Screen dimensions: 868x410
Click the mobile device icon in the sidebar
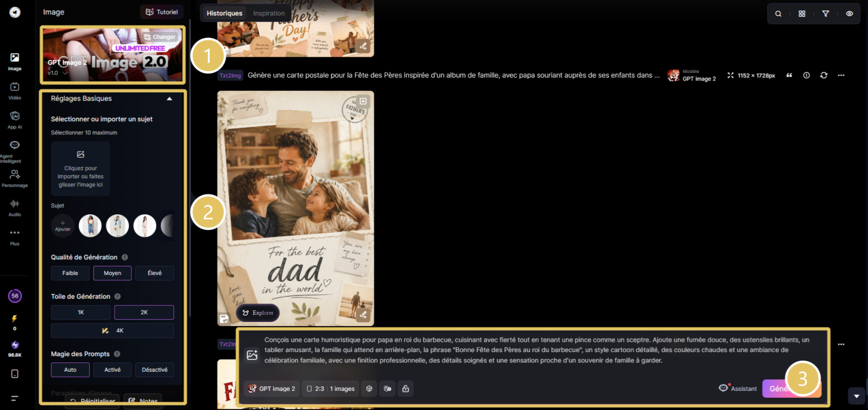[14, 374]
